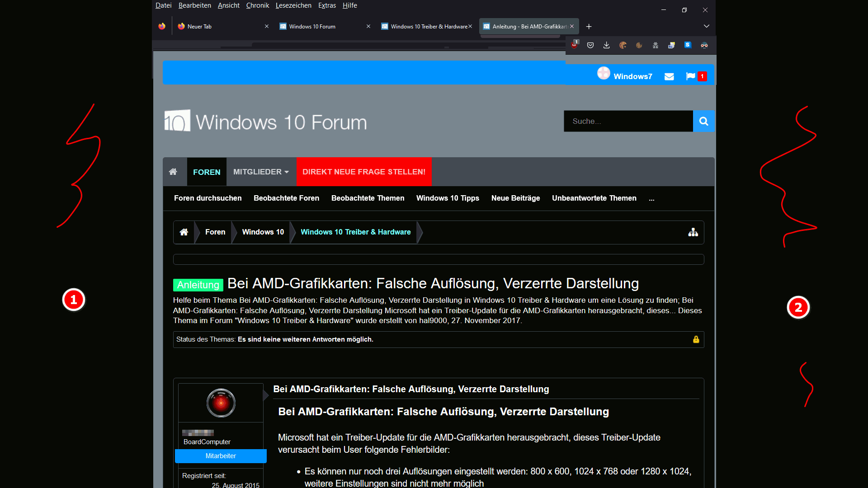Close the Windows 10 Forum tab
The image size is (868, 488).
[368, 26]
